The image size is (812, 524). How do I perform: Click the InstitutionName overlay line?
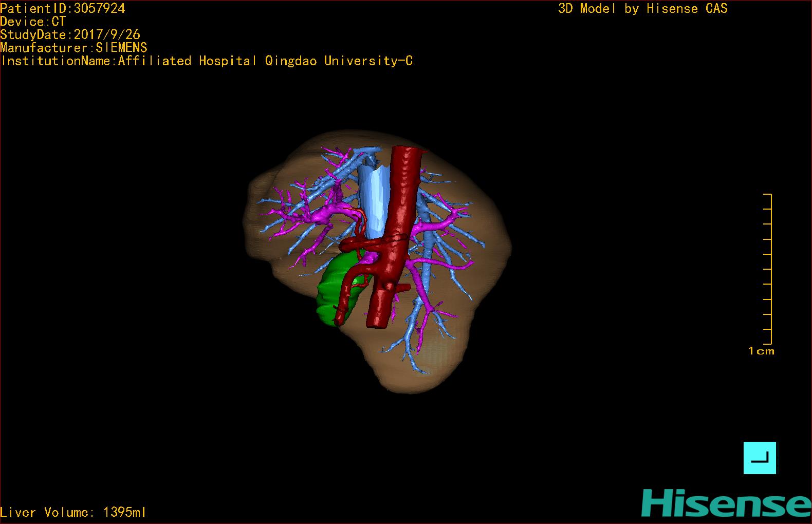[x=207, y=61]
